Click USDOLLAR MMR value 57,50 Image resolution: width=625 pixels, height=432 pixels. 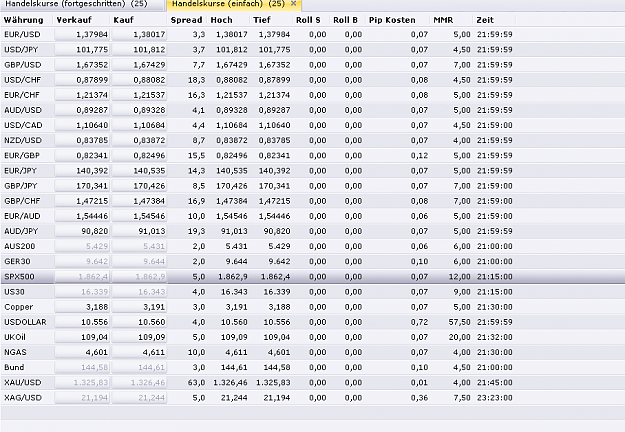(x=460, y=322)
